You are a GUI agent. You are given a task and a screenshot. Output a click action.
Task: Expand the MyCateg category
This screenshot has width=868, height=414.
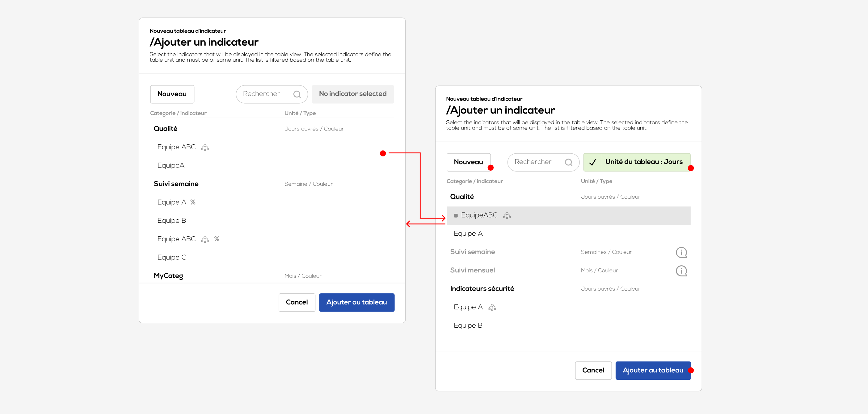pos(168,276)
